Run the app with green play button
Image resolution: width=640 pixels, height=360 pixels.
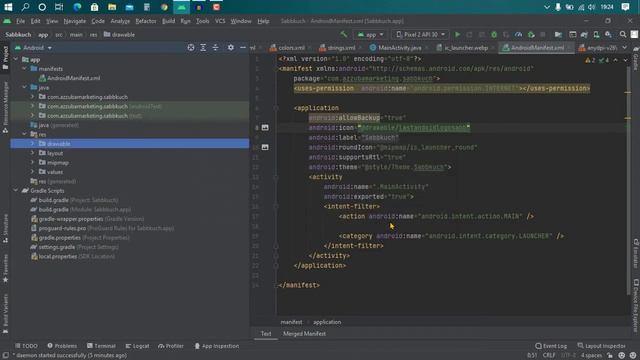458,35
